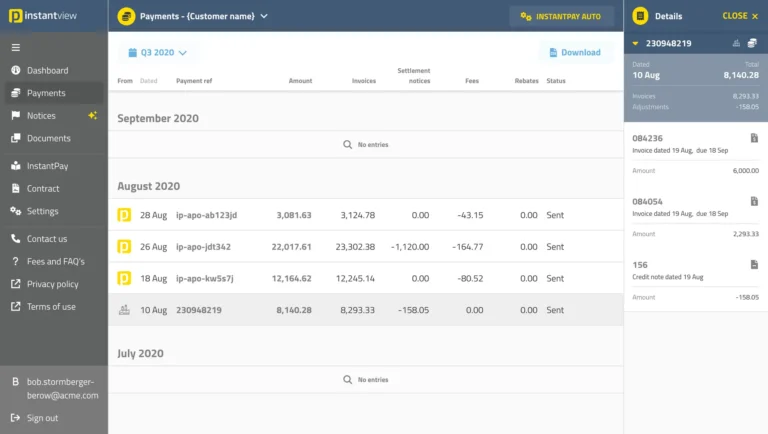Viewport: 768px width, 434px height.
Task: Open the Privacy policy external link
Action: click(52, 284)
